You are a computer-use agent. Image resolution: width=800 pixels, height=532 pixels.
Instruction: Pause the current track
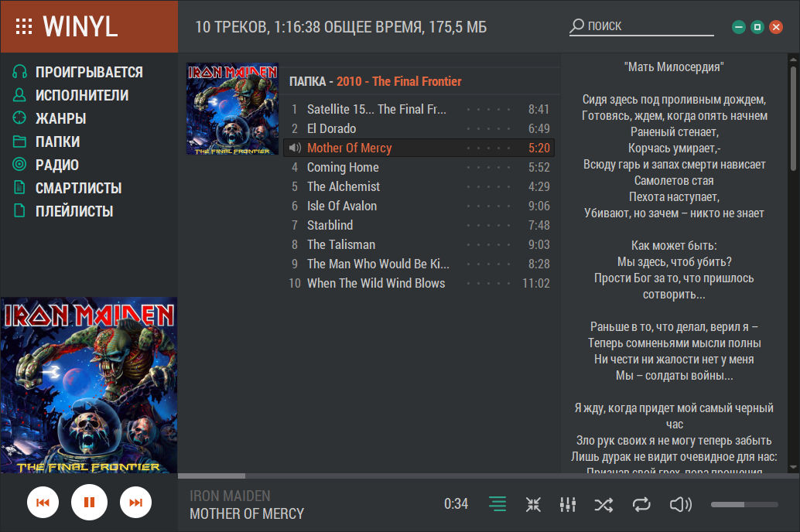pyautogui.click(x=89, y=503)
